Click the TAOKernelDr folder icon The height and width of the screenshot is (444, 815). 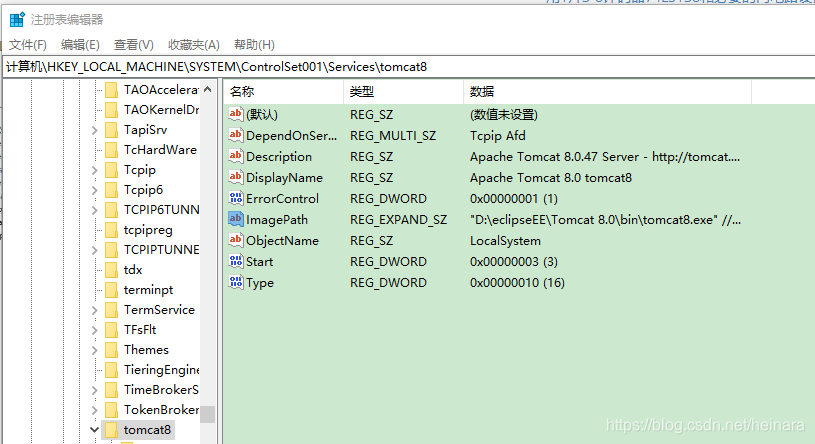[111, 110]
